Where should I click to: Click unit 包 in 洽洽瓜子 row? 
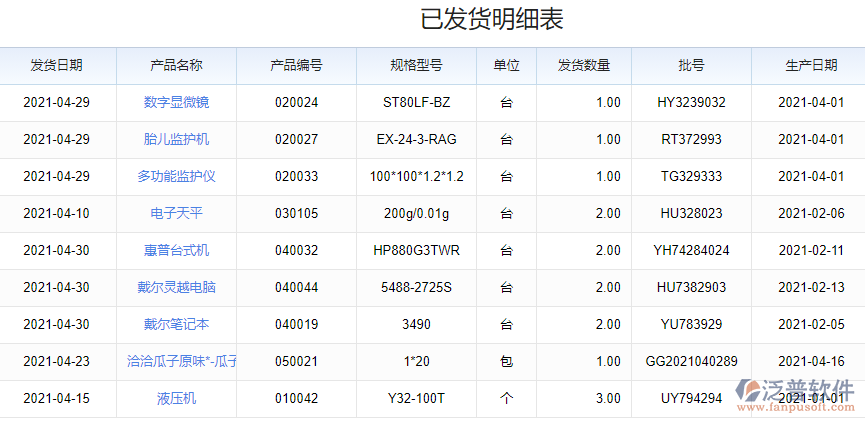click(x=506, y=361)
